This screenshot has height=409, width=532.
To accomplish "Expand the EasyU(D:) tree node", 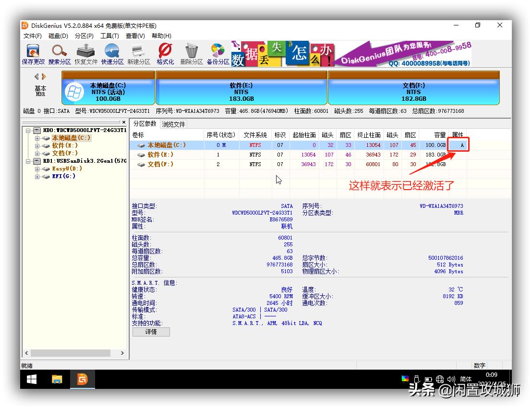I will tap(38, 168).
